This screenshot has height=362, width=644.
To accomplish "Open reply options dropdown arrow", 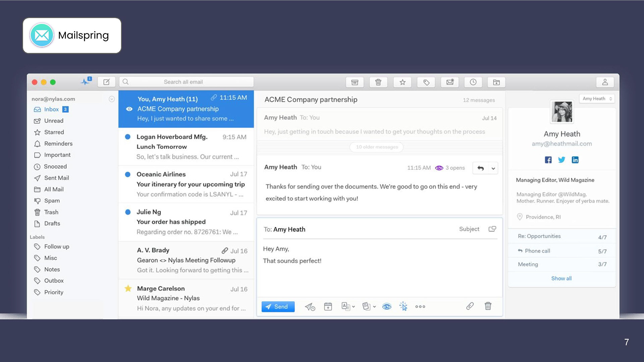I will click(x=493, y=168).
